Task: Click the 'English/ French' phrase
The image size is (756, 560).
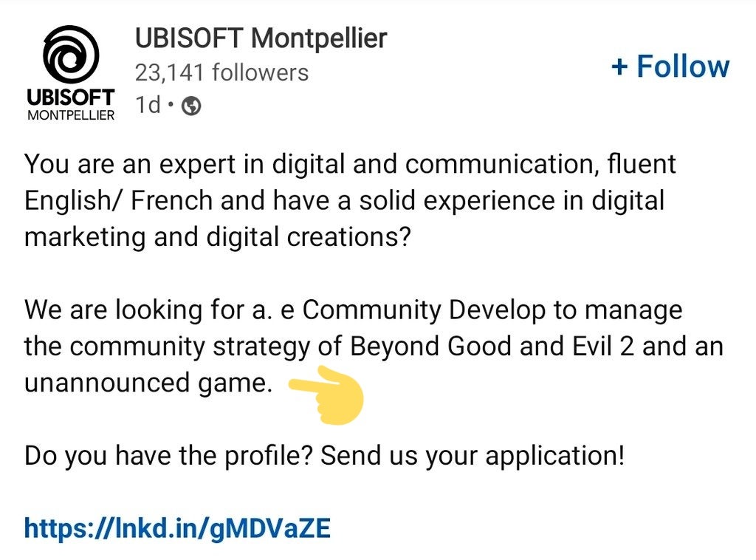Action: 119,201
